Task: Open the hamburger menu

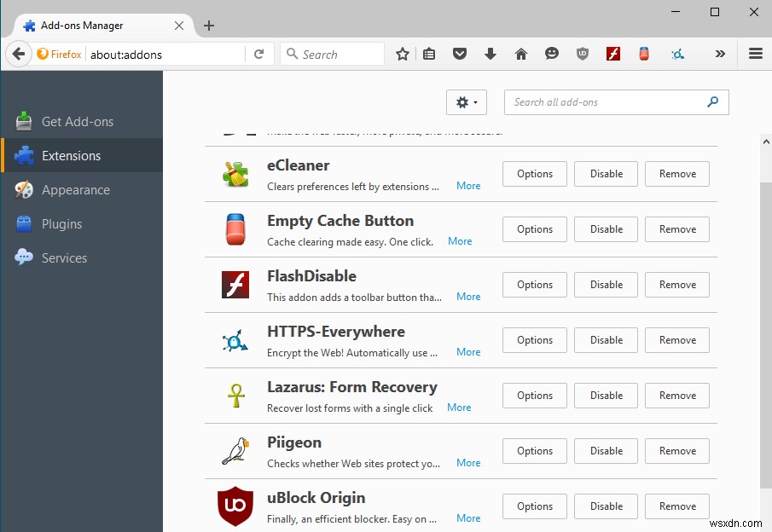Action: coord(756,53)
